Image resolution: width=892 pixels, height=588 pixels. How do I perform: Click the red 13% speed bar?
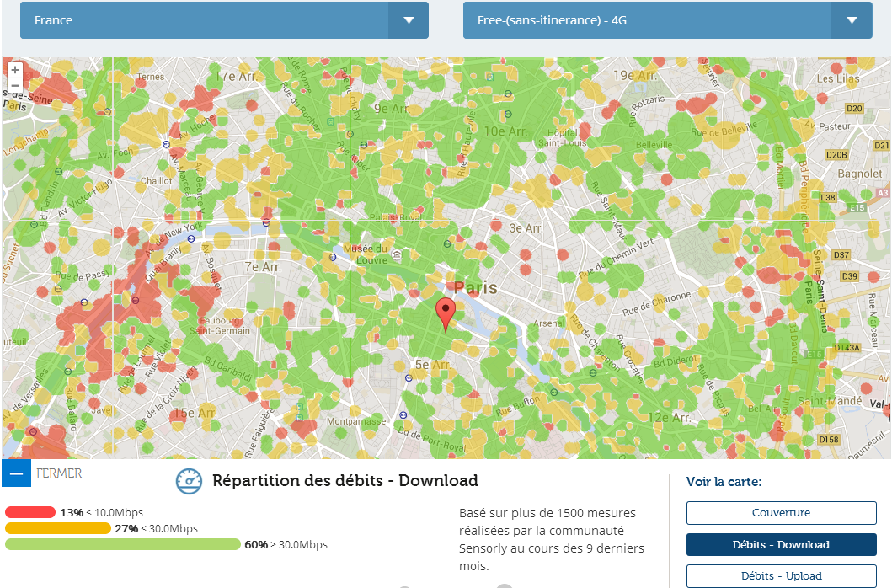[30, 512]
